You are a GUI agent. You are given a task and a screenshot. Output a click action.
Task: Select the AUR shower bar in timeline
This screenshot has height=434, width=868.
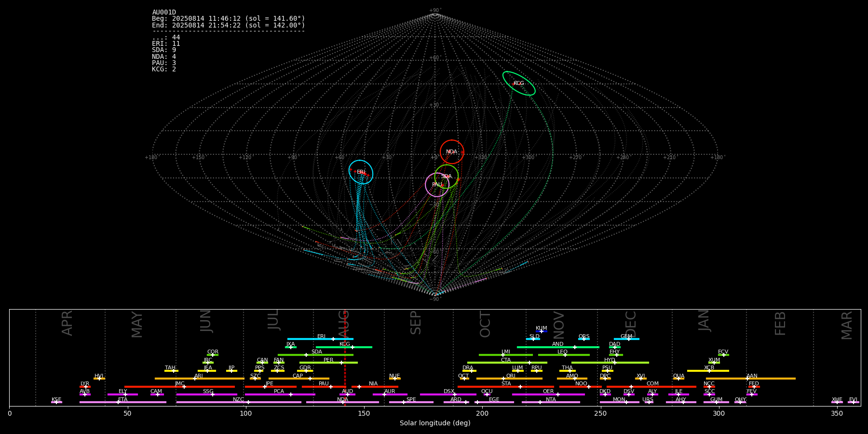(x=390, y=394)
